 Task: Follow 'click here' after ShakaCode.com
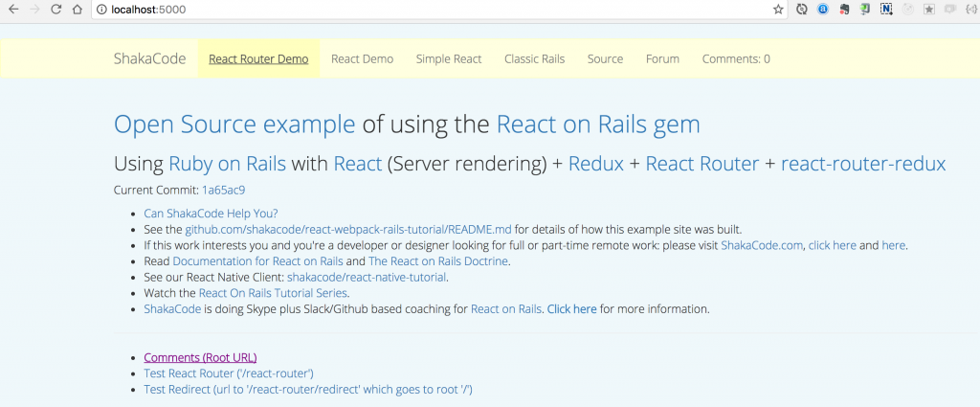tap(833, 245)
